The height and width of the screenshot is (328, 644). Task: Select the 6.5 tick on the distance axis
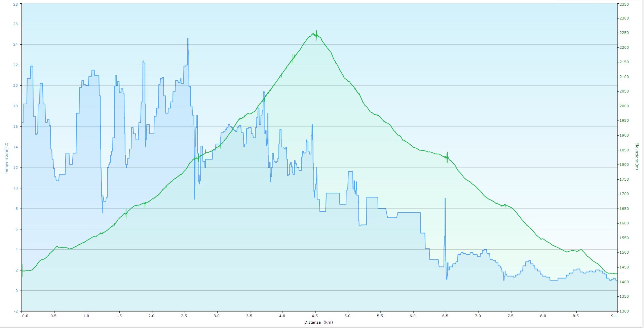pyautogui.click(x=445, y=316)
